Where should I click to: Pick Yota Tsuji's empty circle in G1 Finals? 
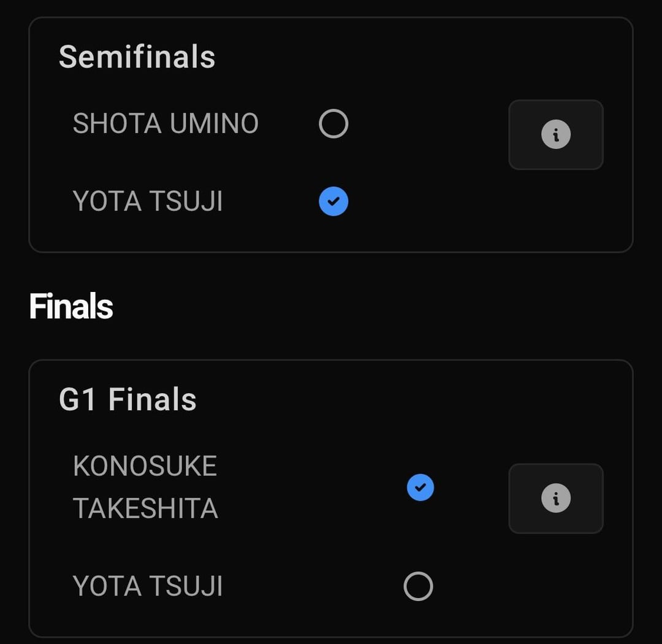point(418,586)
